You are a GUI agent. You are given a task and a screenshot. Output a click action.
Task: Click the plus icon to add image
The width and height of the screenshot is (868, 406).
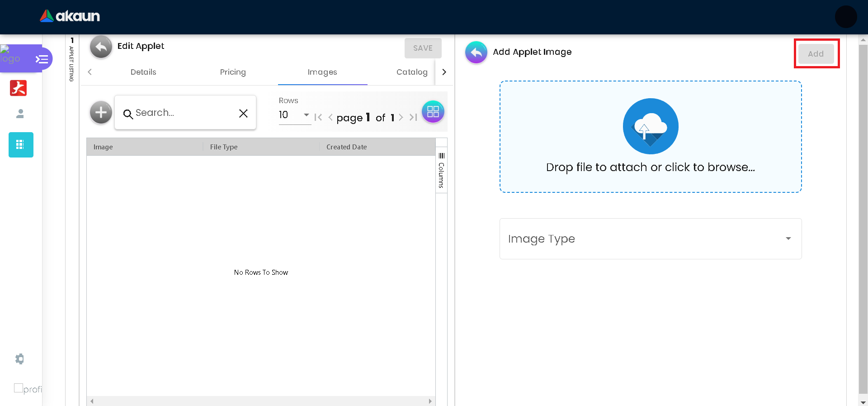tap(101, 112)
